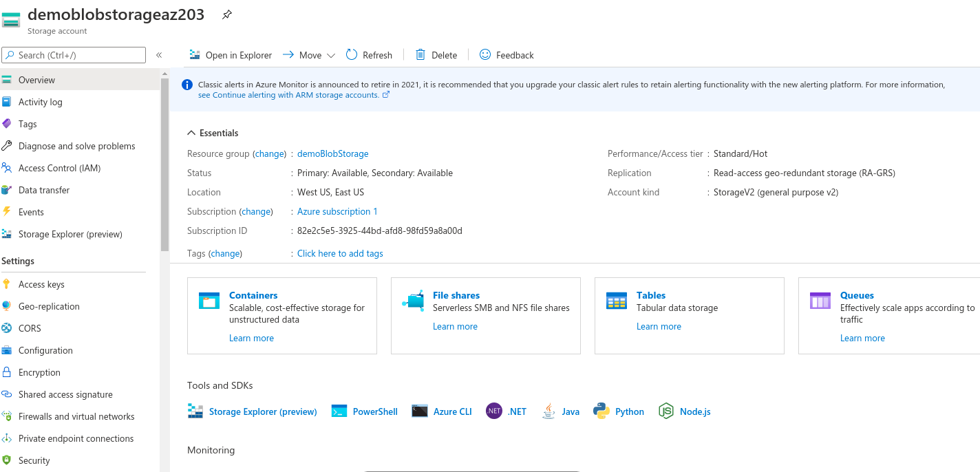Collapse the Essentials section
Viewport: 980px width, 472px height.
pyautogui.click(x=191, y=133)
